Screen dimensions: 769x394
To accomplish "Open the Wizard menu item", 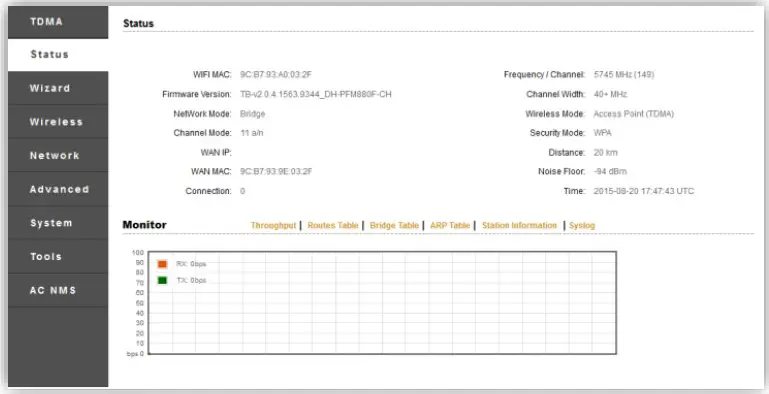I will click(x=58, y=88).
